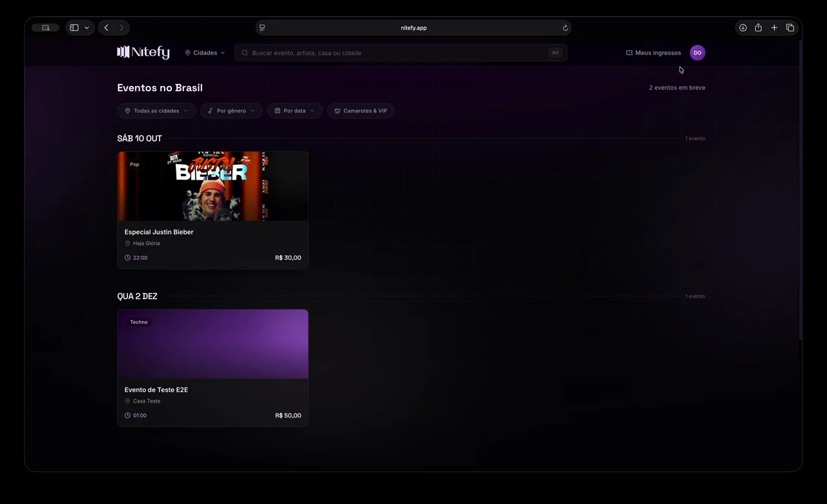Click the Techno genre tag

(x=138, y=322)
